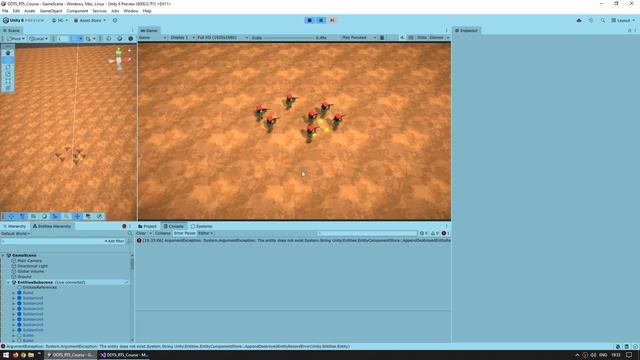640x360 pixels.
Task: Click the Clear button in Console
Action: [141, 233]
